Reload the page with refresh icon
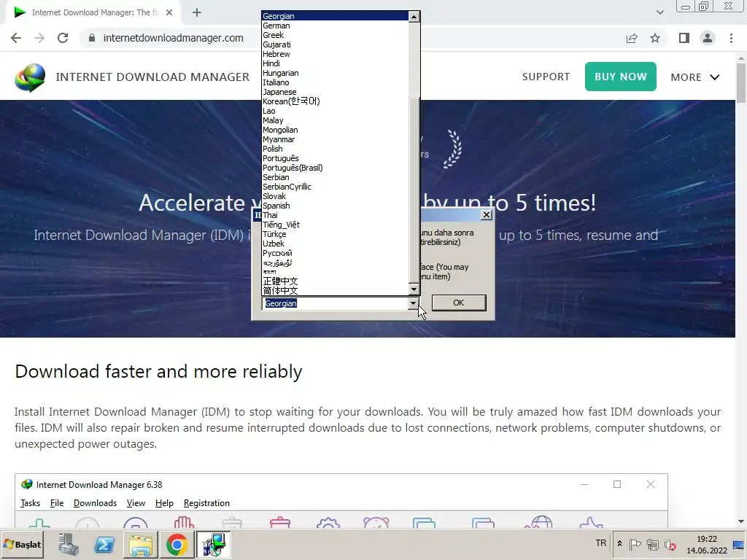The width and height of the screenshot is (747, 560). 63,38
